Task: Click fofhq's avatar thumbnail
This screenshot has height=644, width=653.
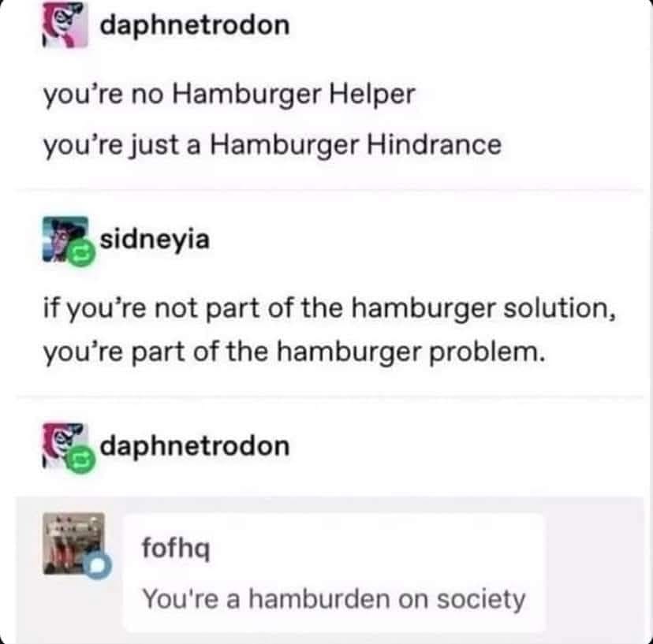Action: 73,544
